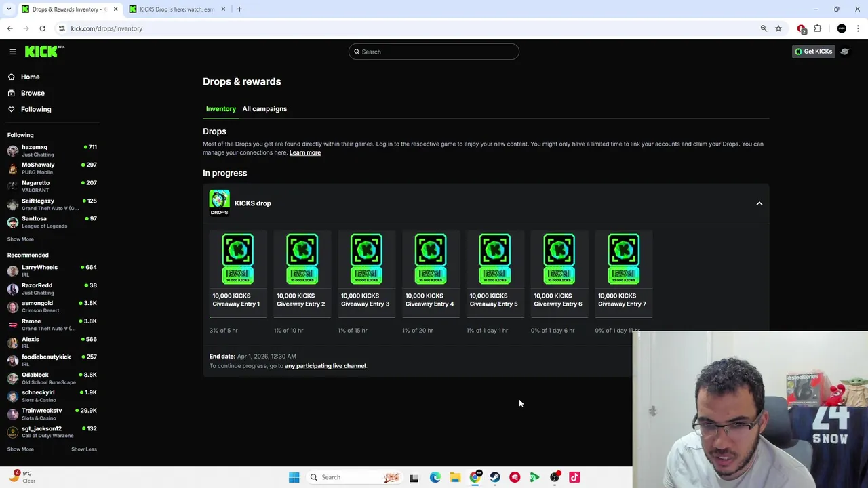Open Chrome three-dot menu
The width and height of the screenshot is (868, 488).
click(858, 28)
